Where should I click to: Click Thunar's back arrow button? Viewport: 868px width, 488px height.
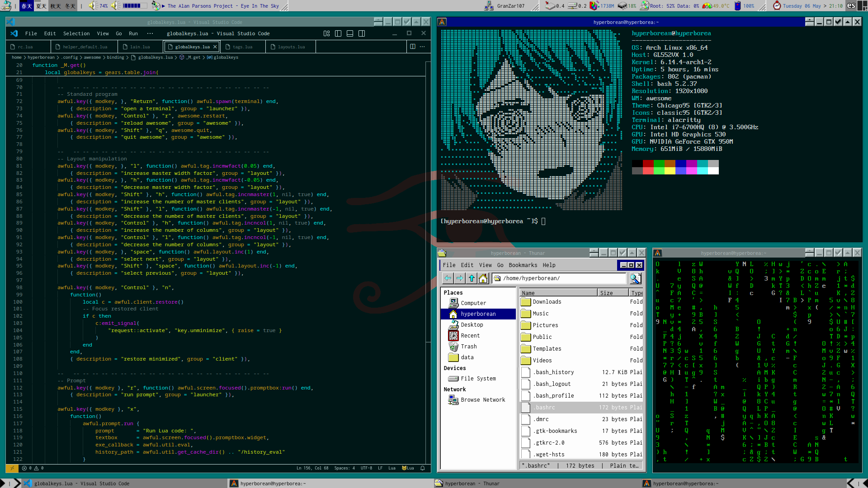point(448,278)
